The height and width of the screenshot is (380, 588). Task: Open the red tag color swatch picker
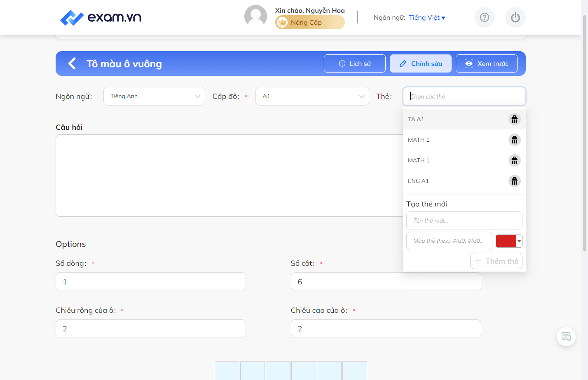click(509, 241)
